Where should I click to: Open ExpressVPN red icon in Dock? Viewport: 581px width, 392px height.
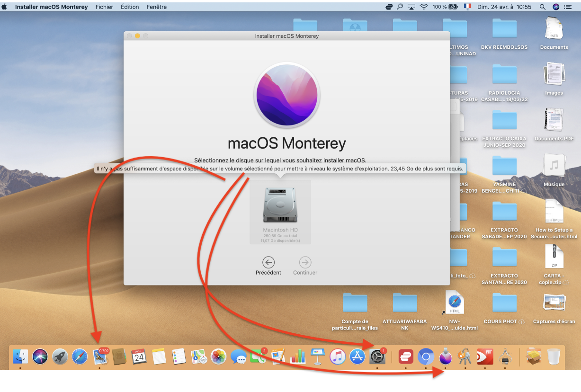[406, 356]
